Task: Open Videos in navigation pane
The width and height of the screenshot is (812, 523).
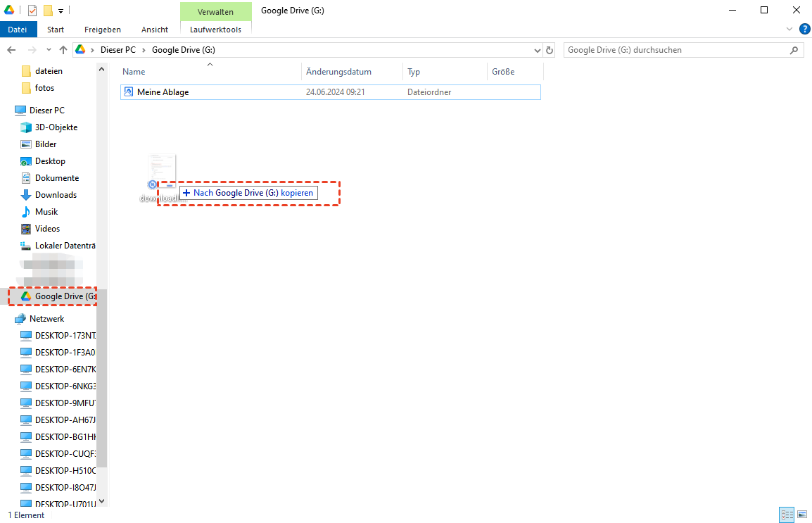Action: [48, 229]
